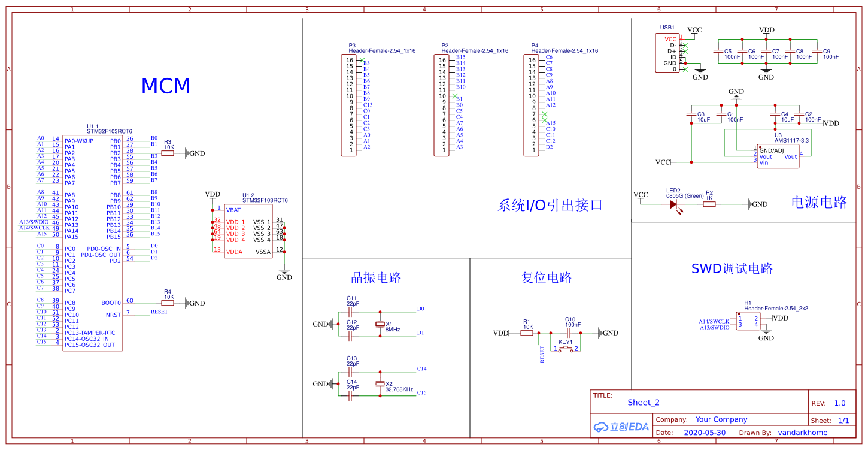Select the R3 10K resistor symbol
The image size is (868, 450).
168,153
